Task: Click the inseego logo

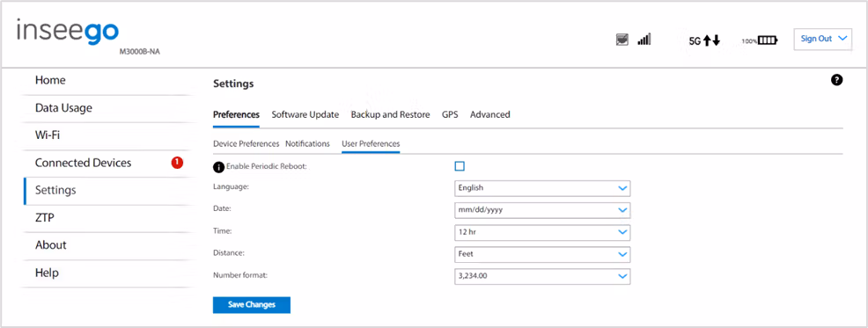Action: (68, 31)
